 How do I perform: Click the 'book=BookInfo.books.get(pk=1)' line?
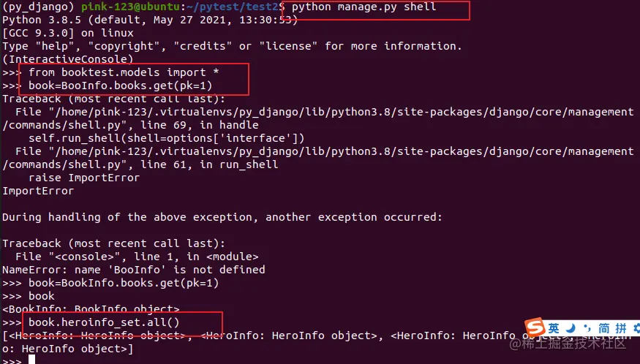[x=124, y=283]
